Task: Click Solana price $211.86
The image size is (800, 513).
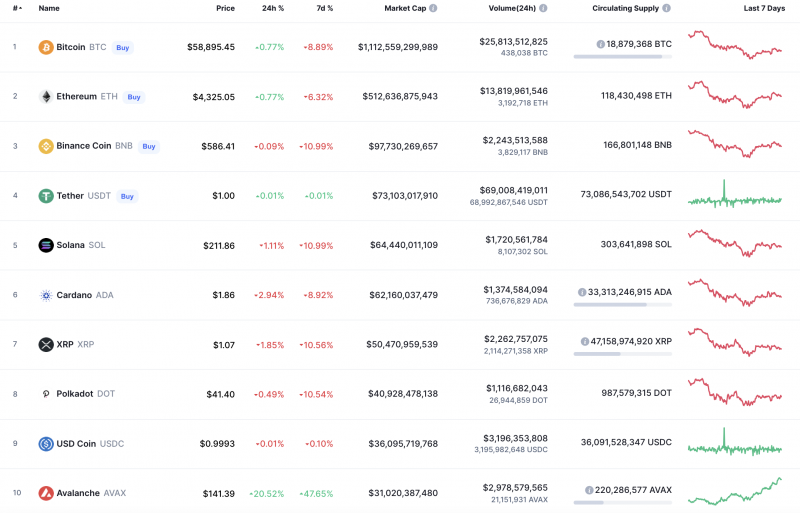Action: click(x=219, y=246)
